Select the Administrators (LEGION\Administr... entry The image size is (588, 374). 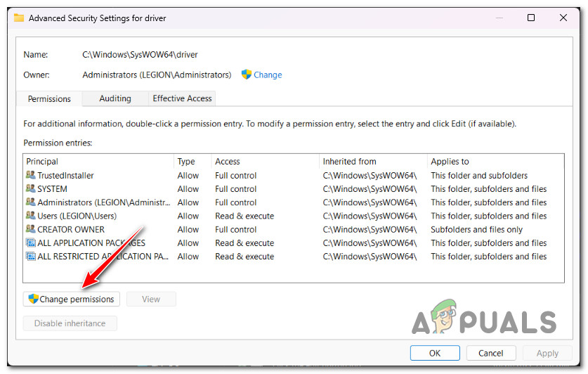293,202
